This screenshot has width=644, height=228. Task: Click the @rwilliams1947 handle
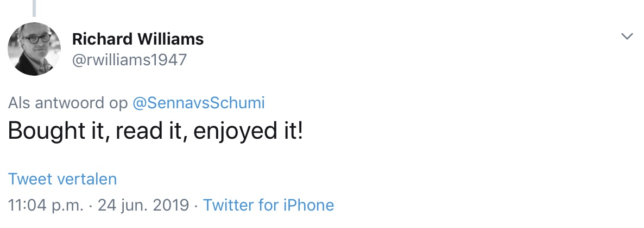point(129,59)
